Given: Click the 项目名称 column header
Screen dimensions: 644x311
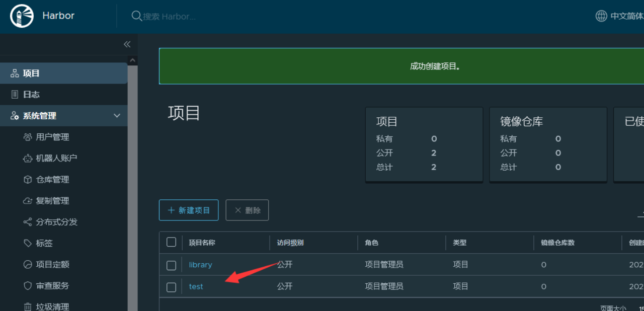Looking at the screenshot, I should pyautogui.click(x=202, y=243).
